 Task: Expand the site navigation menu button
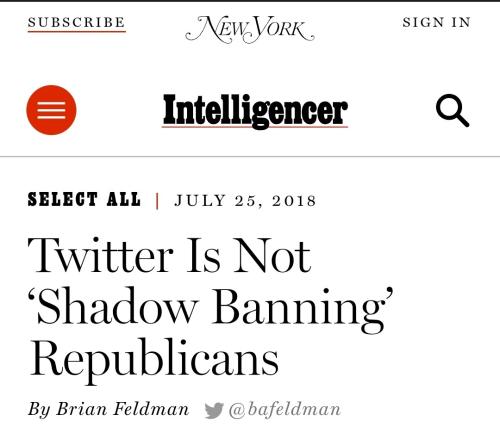(51, 110)
